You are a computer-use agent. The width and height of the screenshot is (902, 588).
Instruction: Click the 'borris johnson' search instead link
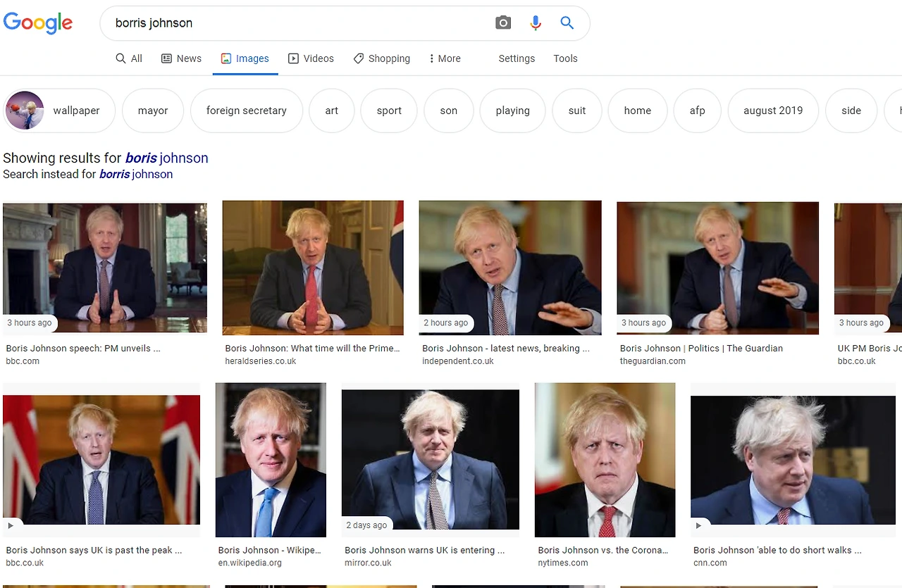pyautogui.click(x=135, y=174)
